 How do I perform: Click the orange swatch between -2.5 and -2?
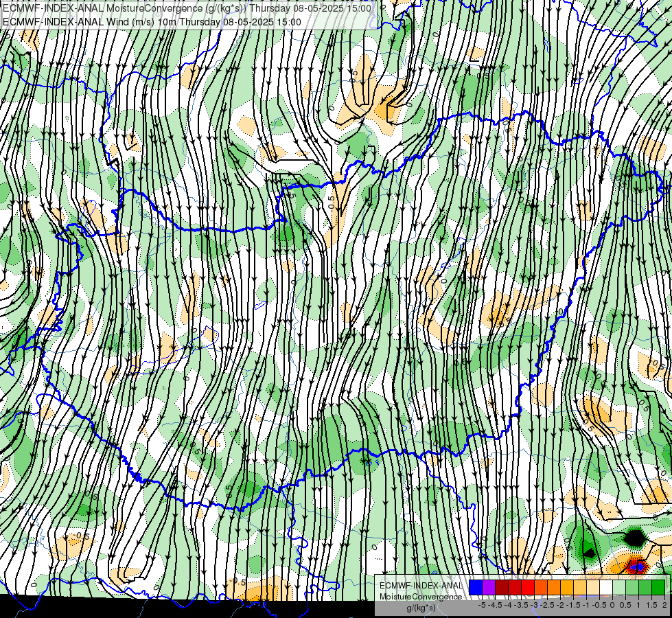point(554,587)
